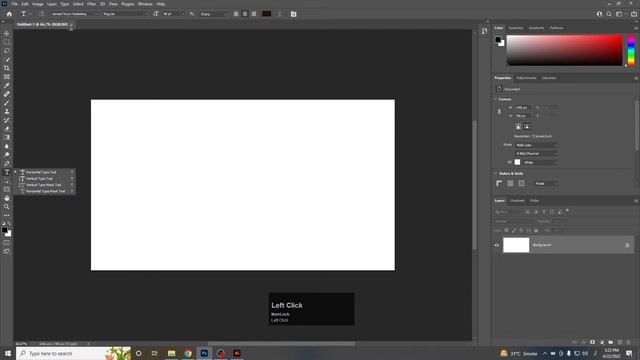Open Chrome from the Windows taskbar

[x=188, y=353]
